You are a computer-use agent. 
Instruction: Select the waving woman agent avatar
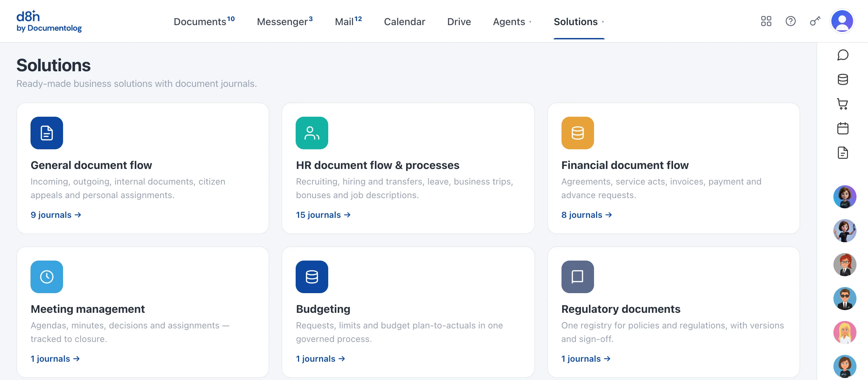[x=845, y=231]
